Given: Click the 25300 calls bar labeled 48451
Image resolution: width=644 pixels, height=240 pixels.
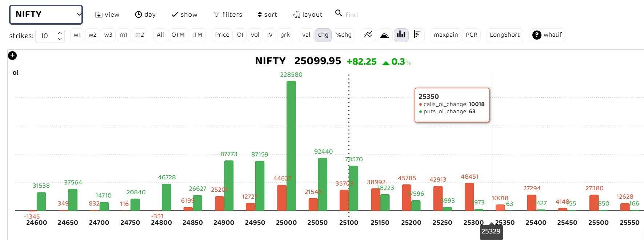Looking at the screenshot, I should pyautogui.click(x=469, y=197).
